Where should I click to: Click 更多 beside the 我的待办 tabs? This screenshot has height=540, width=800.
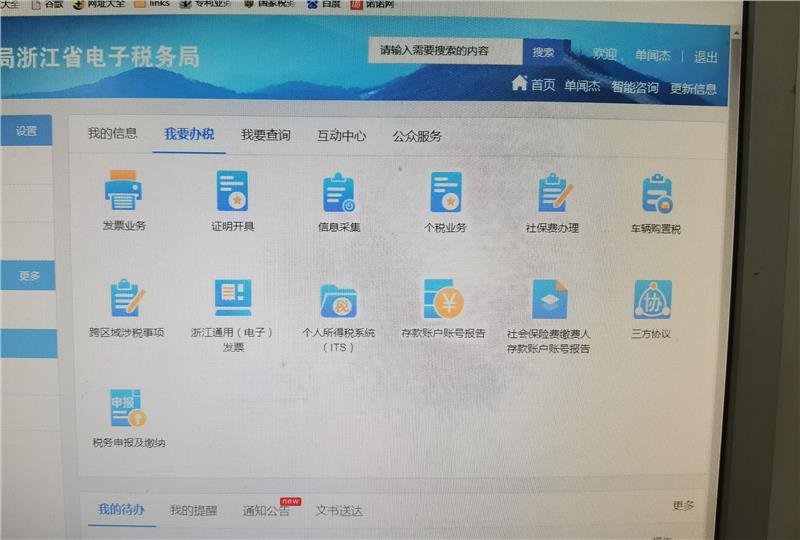683,506
